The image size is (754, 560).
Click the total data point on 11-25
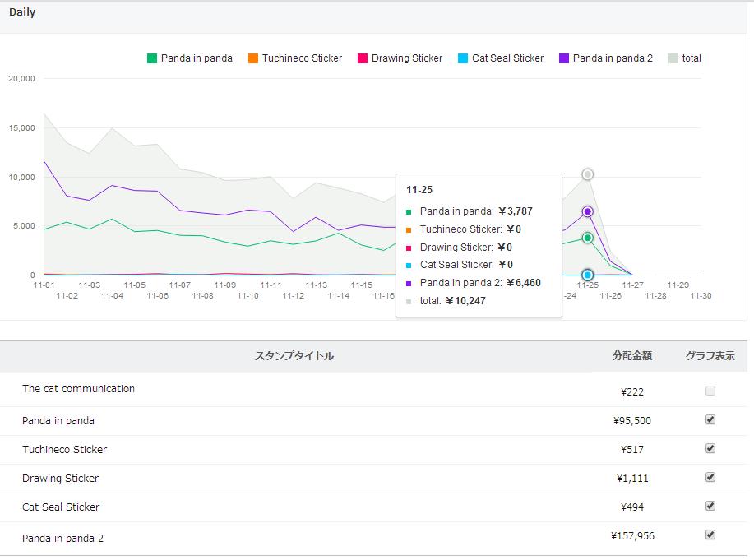click(x=588, y=174)
